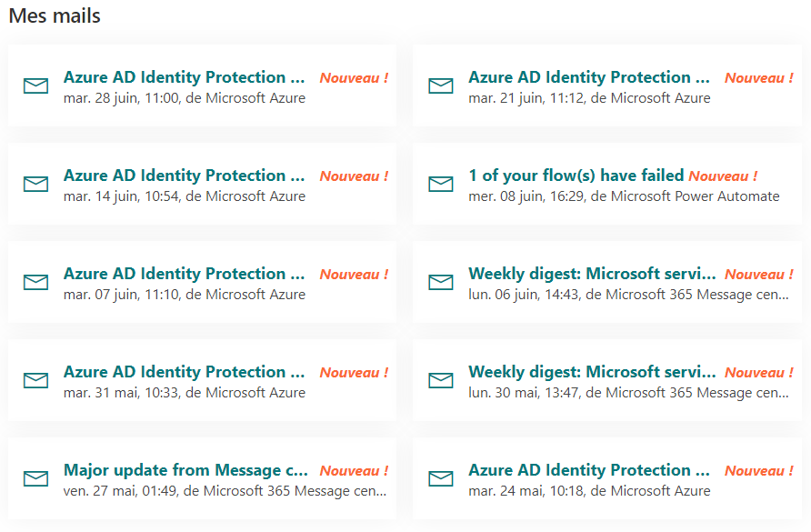811x532 pixels.
Task: Open Azure AD Identity Protection mail from 28 juin
Action: pyautogui.click(x=185, y=77)
